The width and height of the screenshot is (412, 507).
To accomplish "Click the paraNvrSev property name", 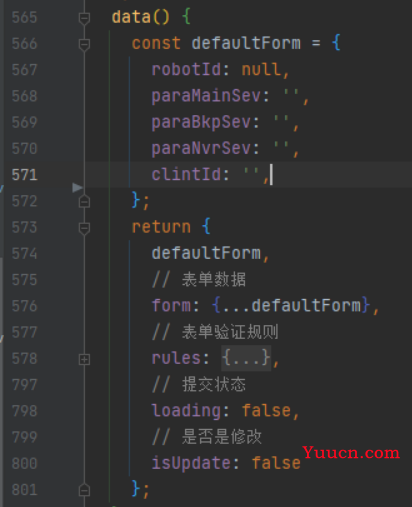I will click(x=201, y=148).
